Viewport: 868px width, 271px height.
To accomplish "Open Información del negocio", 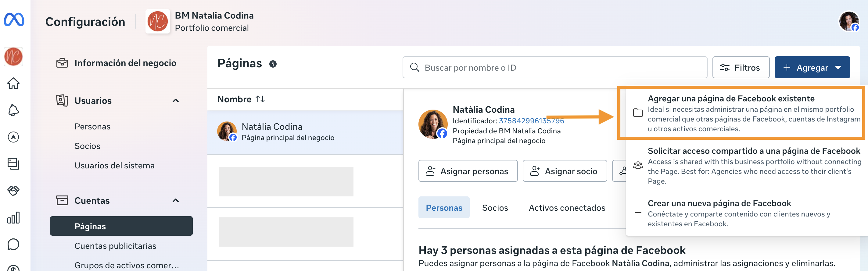I will 125,63.
